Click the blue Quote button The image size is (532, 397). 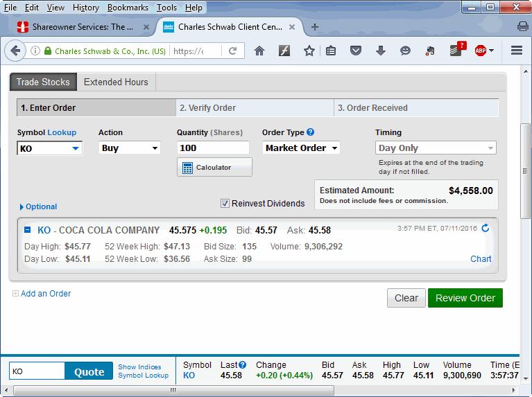89,371
